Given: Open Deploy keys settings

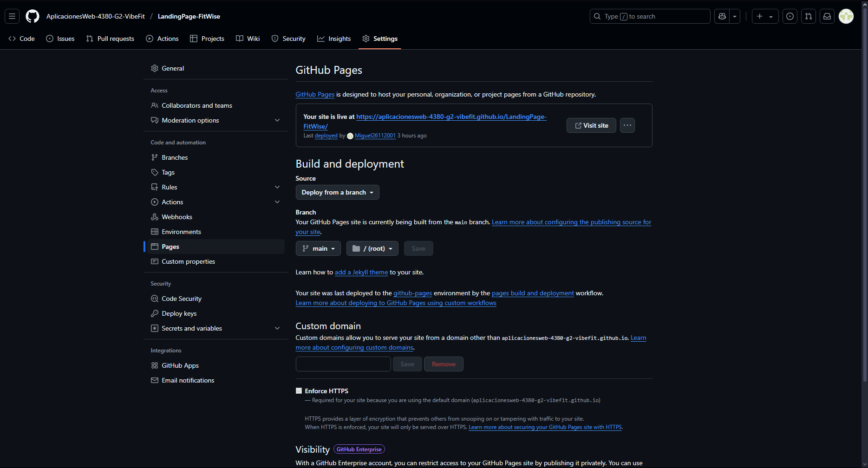Looking at the screenshot, I should click(216, 313).
